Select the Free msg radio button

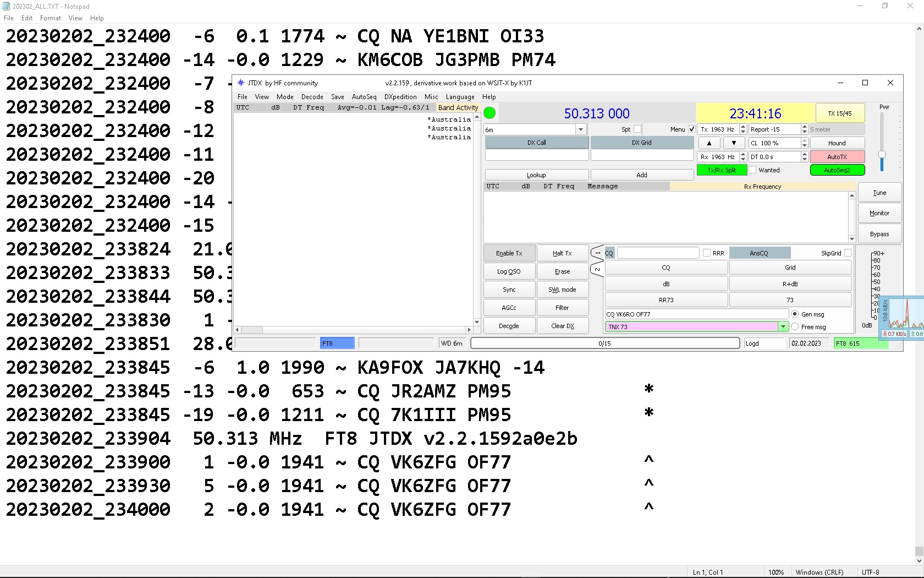[x=795, y=327]
